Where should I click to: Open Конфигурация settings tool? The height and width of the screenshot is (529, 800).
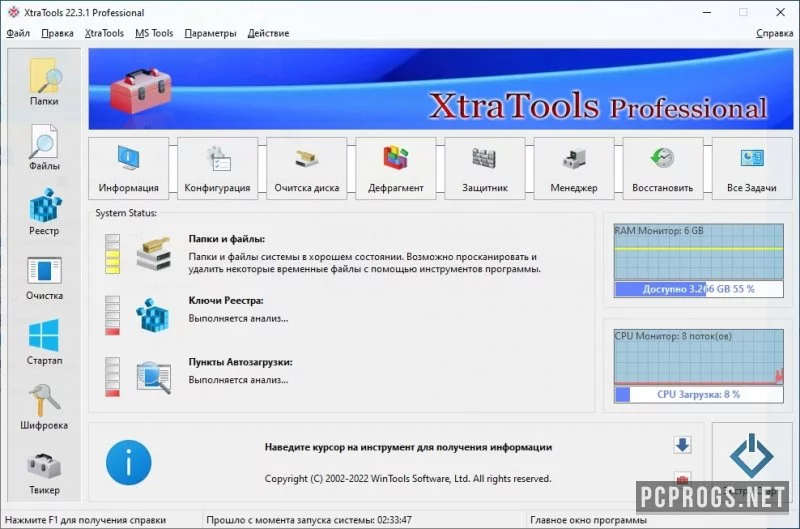(217, 168)
